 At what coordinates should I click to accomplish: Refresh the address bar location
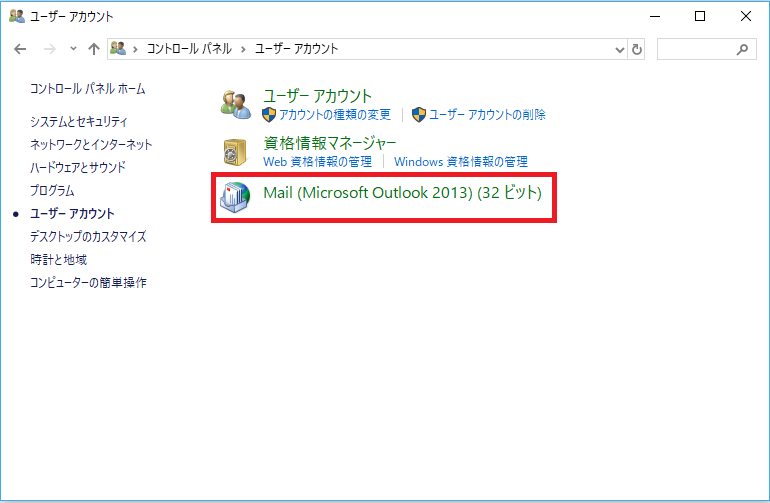[x=637, y=49]
